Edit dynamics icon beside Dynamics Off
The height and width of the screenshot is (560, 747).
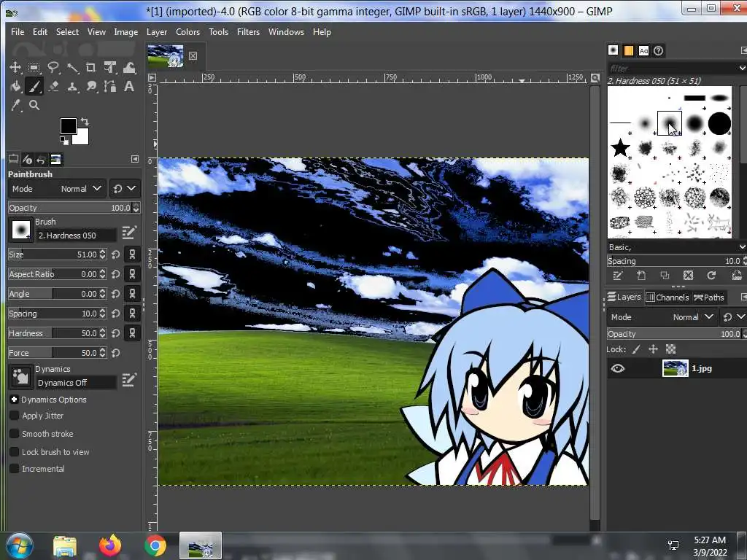129,380
